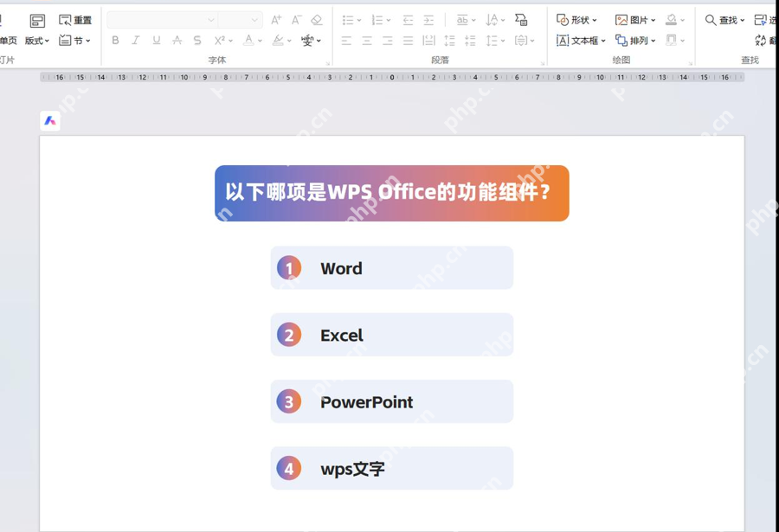Image resolution: width=779 pixels, height=532 pixels.
Task: Apply numbered list
Action: point(377,20)
